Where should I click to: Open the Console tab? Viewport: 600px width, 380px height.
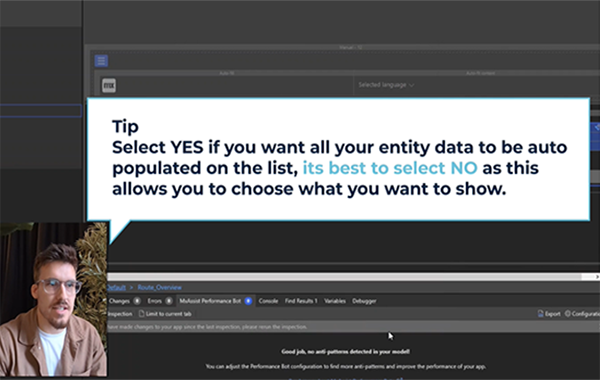pyautogui.click(x=268, y=301)
